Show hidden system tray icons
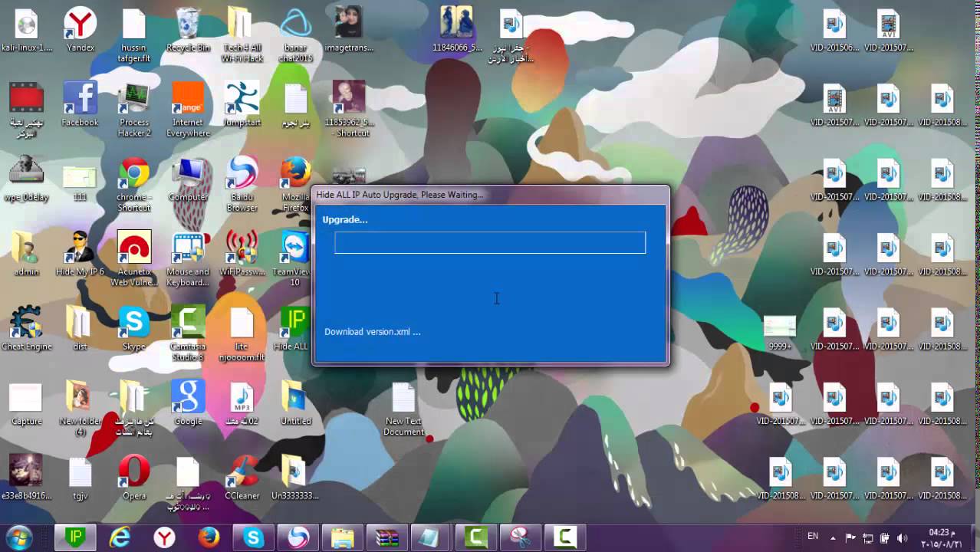 pyautogui.click(x=834, y=537)
